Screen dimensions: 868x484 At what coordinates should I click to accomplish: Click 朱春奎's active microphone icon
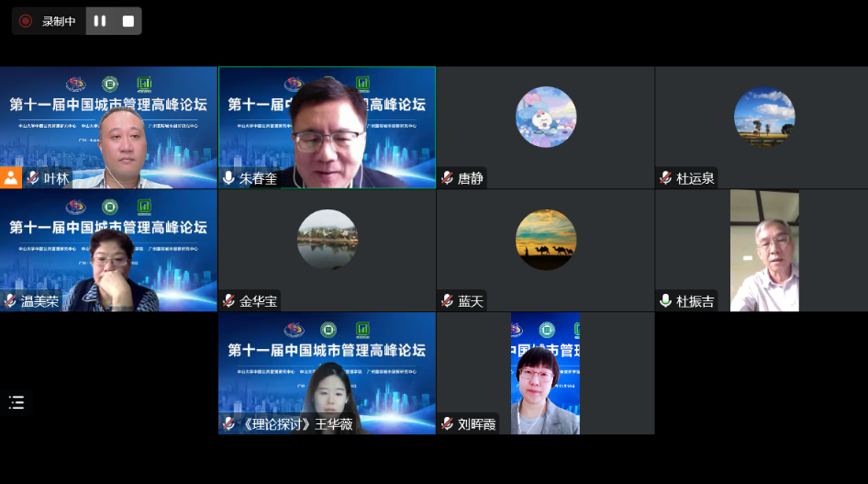click(x=228, y=178)
